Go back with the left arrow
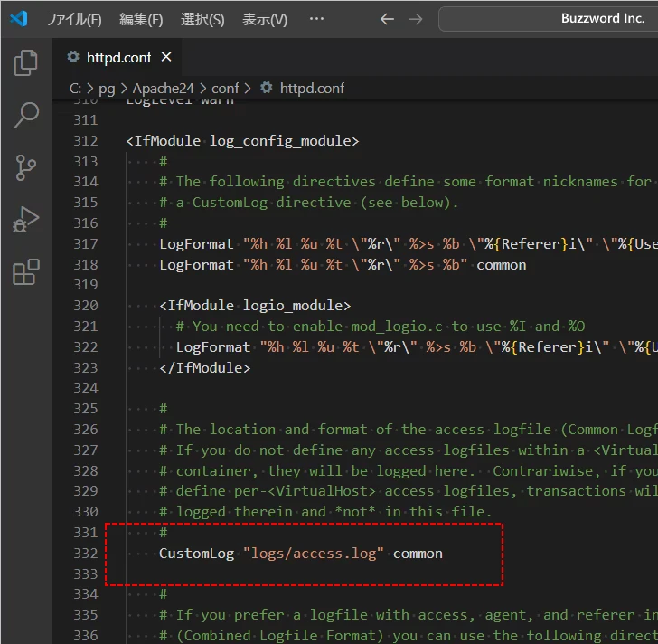This screenshot has width=658, height=644. point(387,19)
